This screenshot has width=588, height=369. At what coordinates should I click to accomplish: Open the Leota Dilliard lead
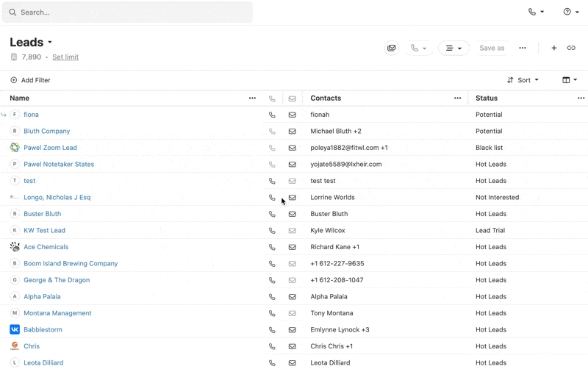[x=43, y=362]
